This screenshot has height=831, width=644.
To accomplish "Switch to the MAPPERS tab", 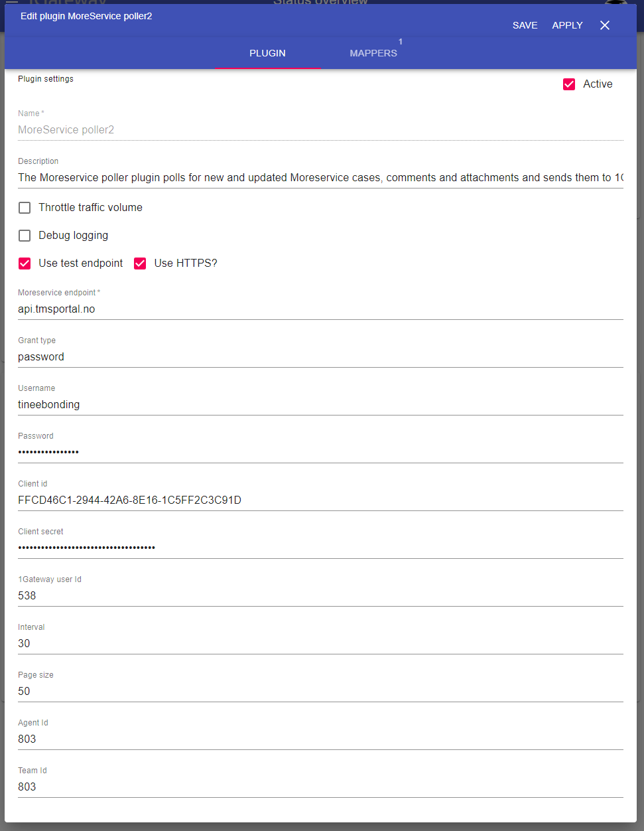I will [373, 53].
